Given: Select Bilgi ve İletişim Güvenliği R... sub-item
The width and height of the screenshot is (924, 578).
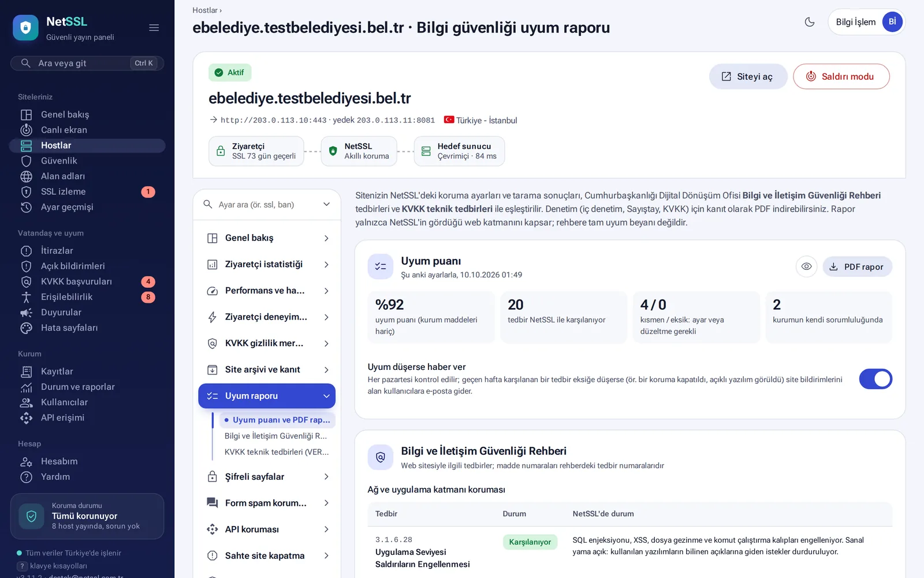Looking at the screenshot, I should [275, 436].
